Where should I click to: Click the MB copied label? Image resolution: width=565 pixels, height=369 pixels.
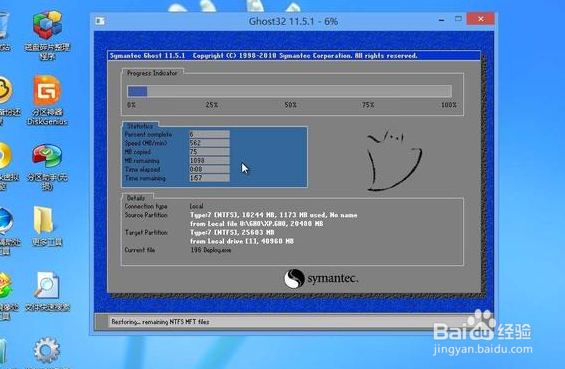coord(138,152)
